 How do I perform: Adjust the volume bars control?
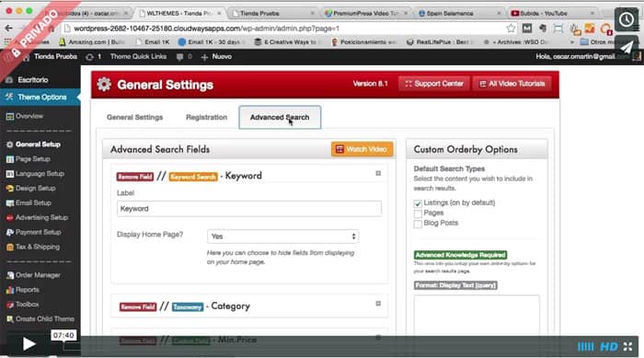[x=585, y=347]
